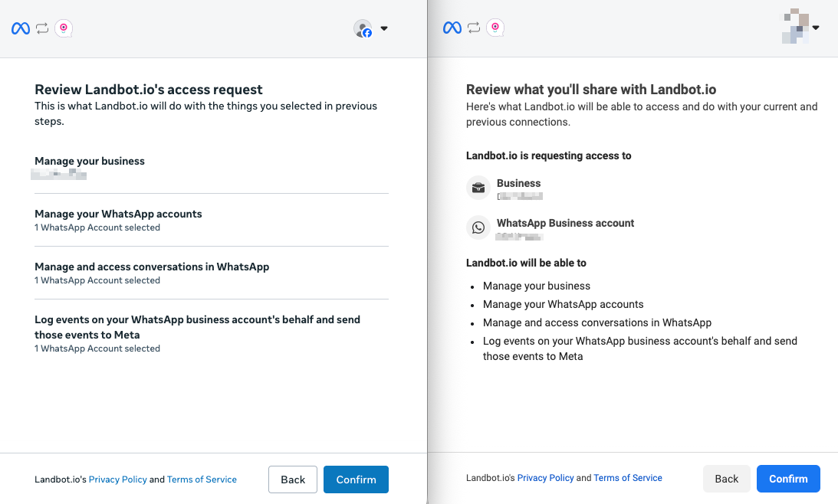Open the Terms of Service link in the "what you'll share" dialog
The width and height of the screenshot is (838, 504).
pos(628,478)
